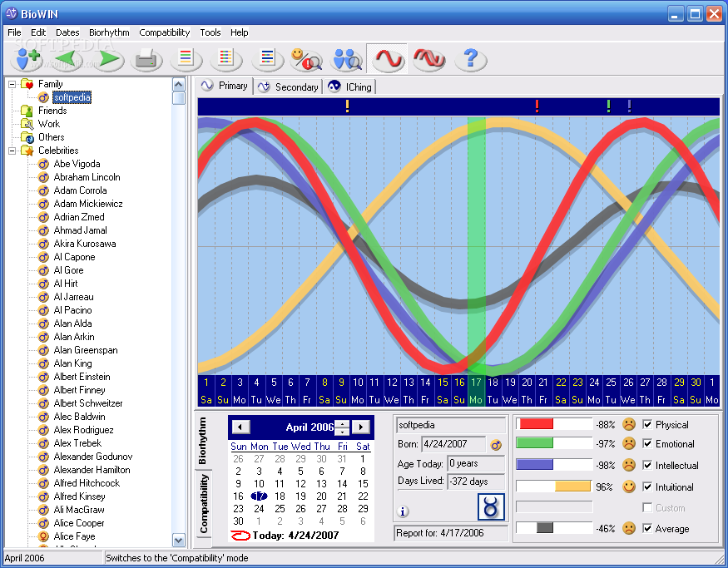Select the vertical Biorhythm tab
This screenshot has height=568, width=728.
coord(202,441)
